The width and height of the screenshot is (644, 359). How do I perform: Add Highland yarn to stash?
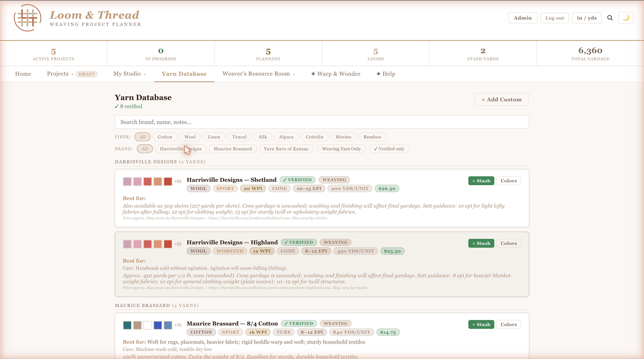[x=481, y=243]
